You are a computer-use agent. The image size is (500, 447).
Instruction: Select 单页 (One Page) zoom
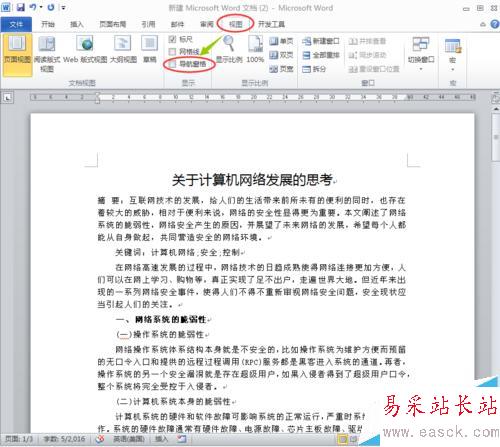(x=281, y=41)
